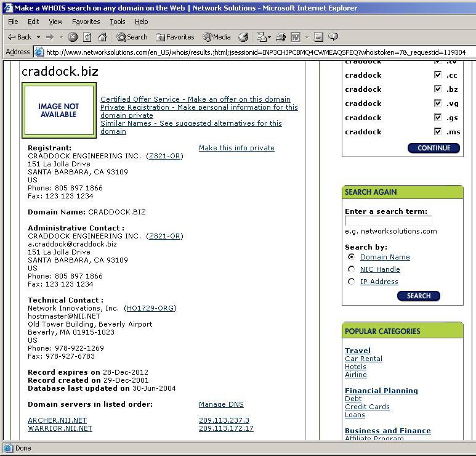Open the File menu
This screenshot has width=476, height=456.
point(13,22)
